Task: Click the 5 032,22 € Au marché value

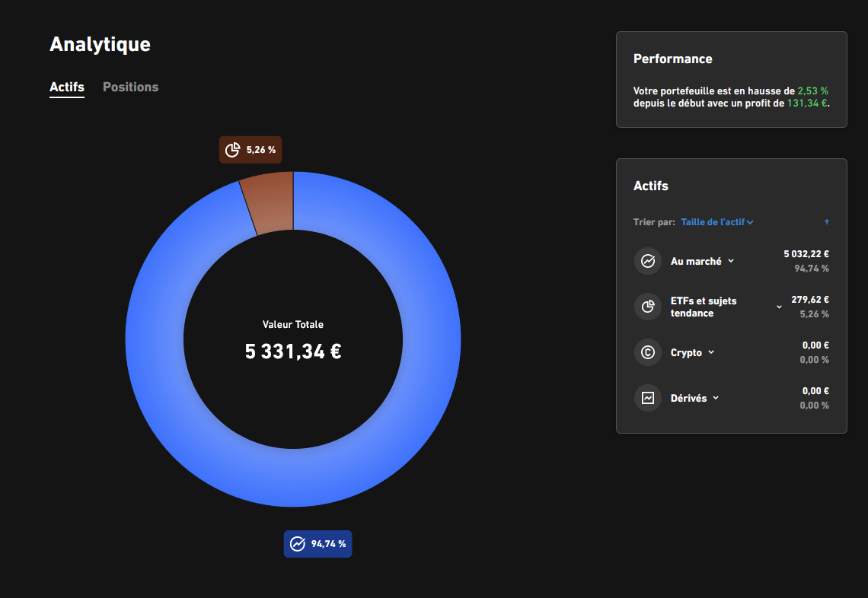Action: tap(806, 254)
